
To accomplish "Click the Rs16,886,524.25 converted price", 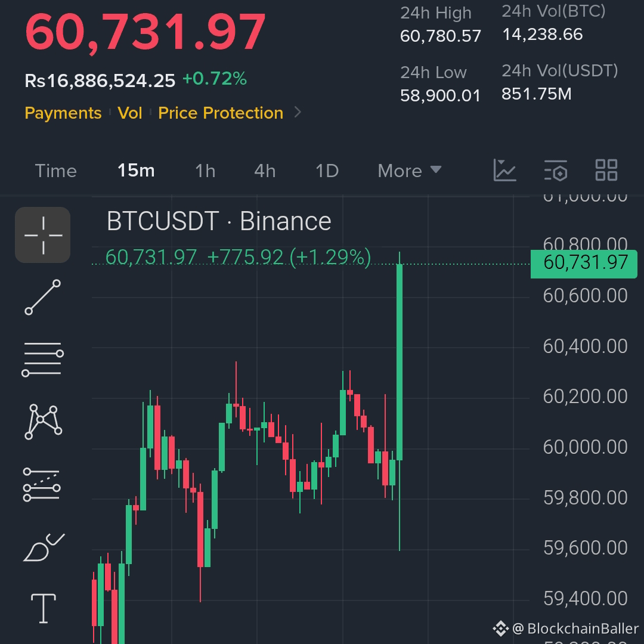I will pyautogui.click(x=100, y=80).
